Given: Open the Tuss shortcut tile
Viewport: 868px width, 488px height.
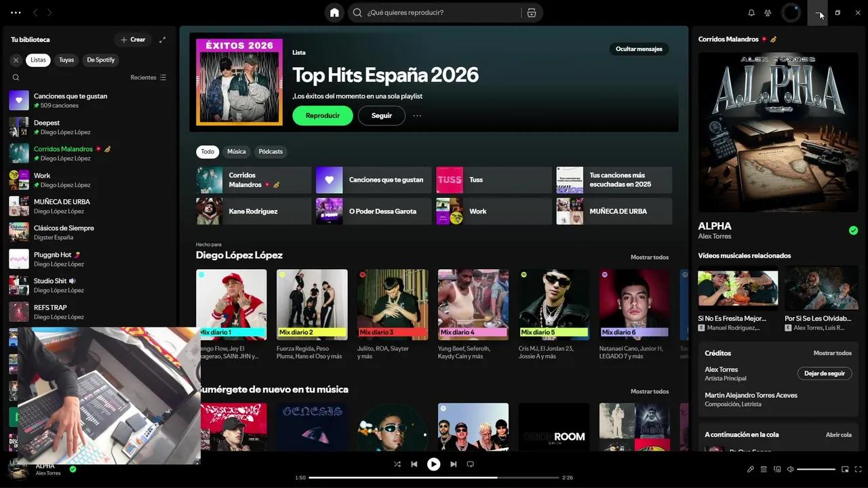Looking at the screenshot, I should 494,180.
